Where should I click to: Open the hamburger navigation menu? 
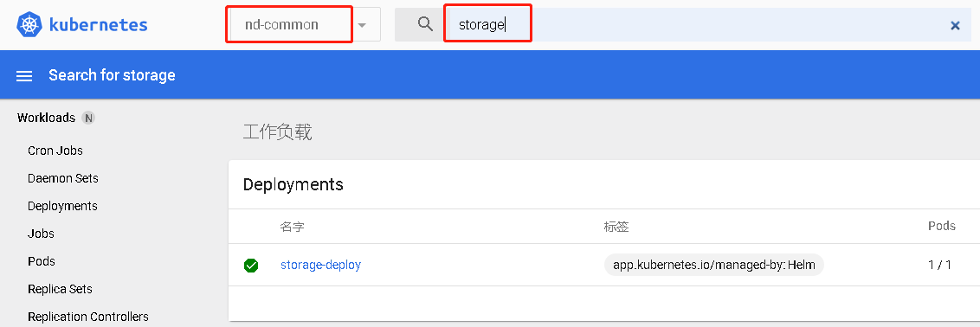(x=24, y=76)
